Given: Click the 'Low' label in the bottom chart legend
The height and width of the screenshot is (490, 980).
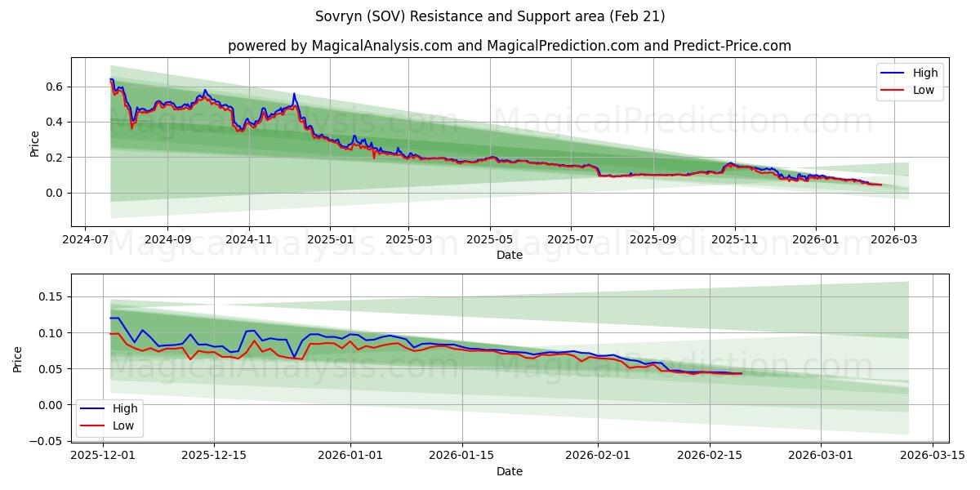Looking at the screenshot, I should pyautogui.click(x=123, y=425).
